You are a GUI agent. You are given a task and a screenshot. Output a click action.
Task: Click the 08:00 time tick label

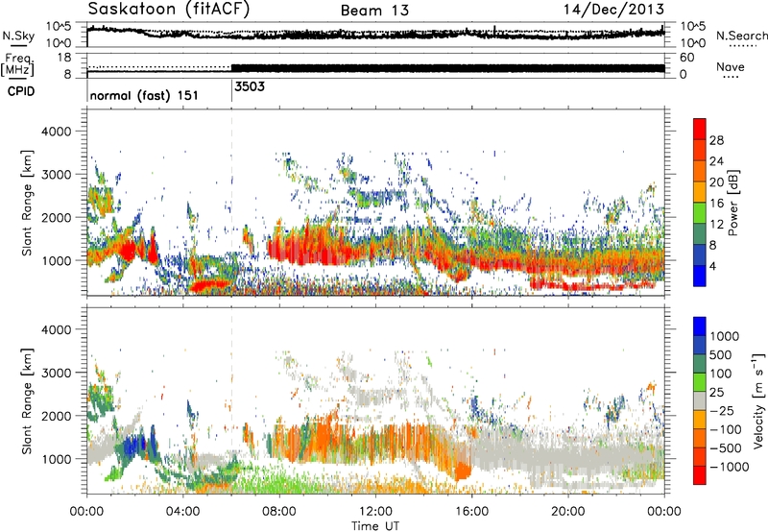279,512
